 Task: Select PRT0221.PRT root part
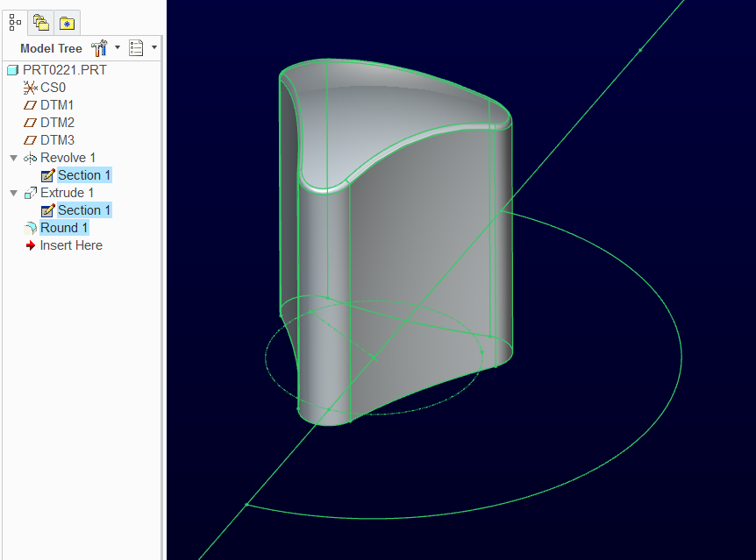click(65, 70)
